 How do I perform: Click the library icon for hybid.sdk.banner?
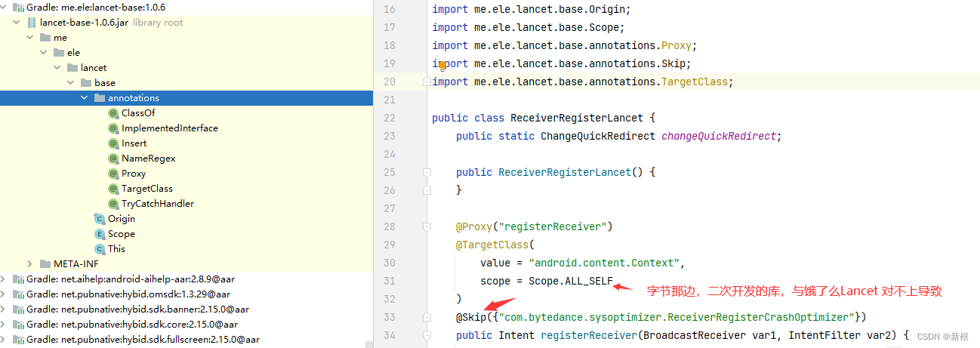[18, 310]
